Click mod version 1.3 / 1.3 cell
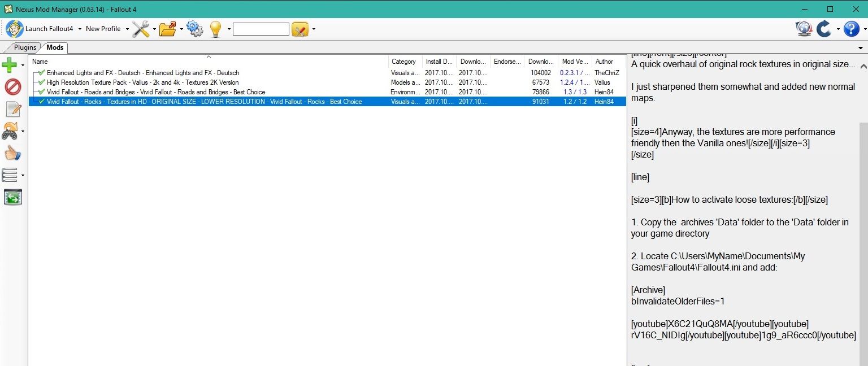Screen dimensions: 868x366 coord(575,92)
